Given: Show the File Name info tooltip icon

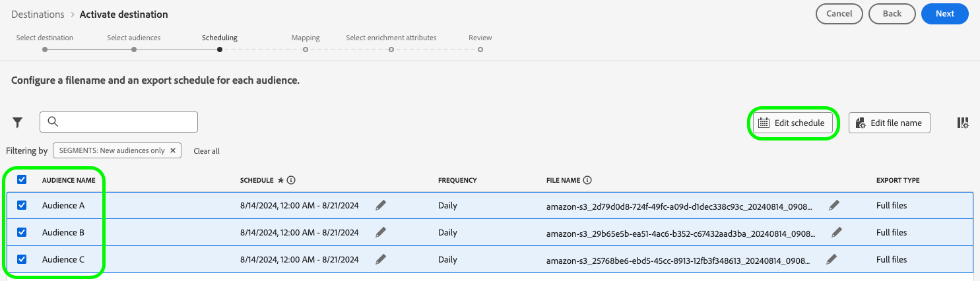Looking at the screenshot, I should click(587, 180).
